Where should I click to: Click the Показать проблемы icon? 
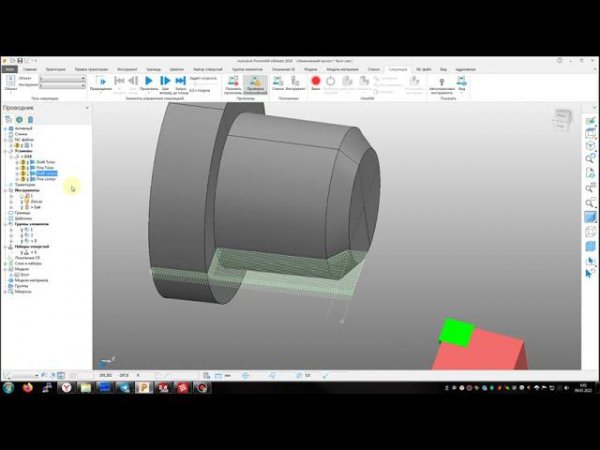point(233,81)
